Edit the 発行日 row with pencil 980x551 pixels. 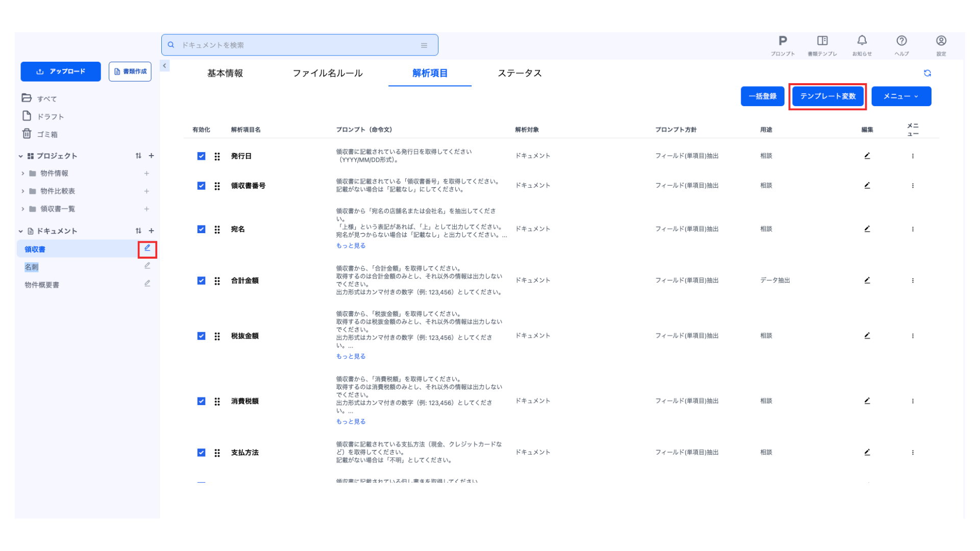(867, 156)
